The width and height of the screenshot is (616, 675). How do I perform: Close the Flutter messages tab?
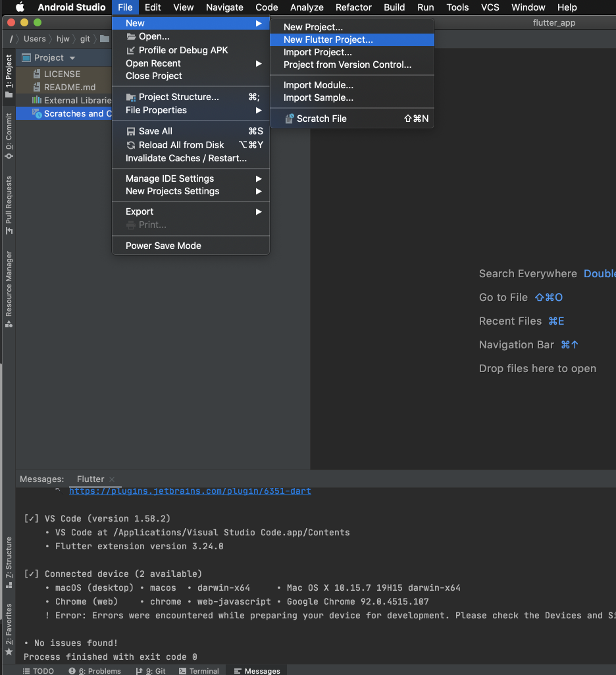(112, 479)
